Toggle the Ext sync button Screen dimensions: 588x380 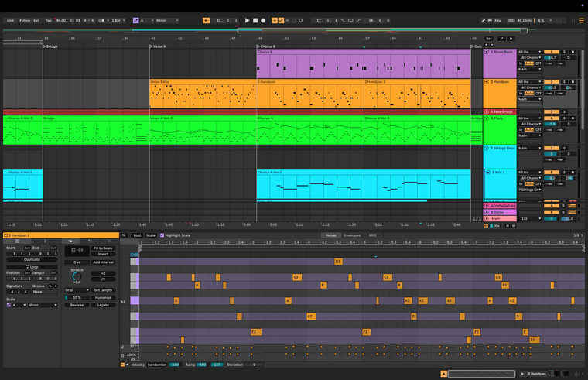pos(36,21)
